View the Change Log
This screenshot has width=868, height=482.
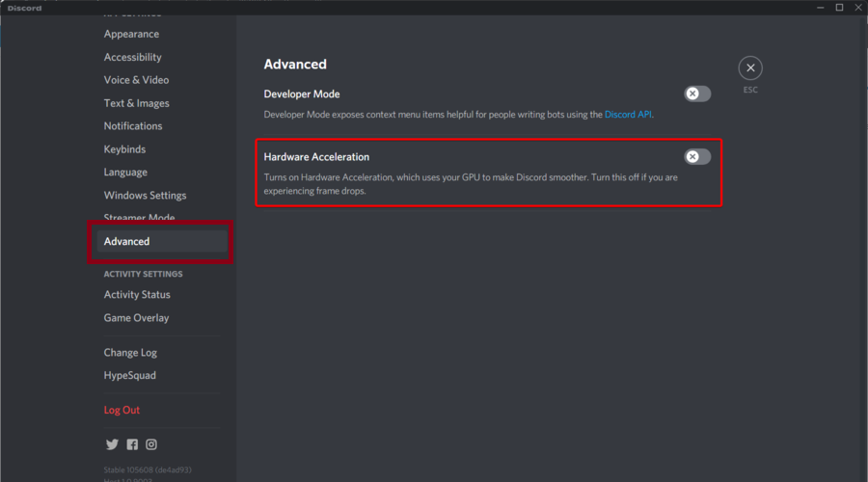pos(130,353)
